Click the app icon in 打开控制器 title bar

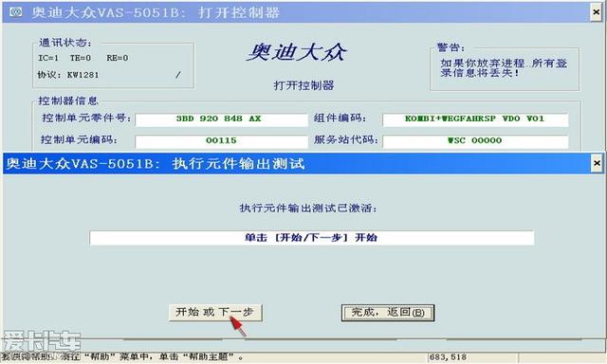pos(16,12)
